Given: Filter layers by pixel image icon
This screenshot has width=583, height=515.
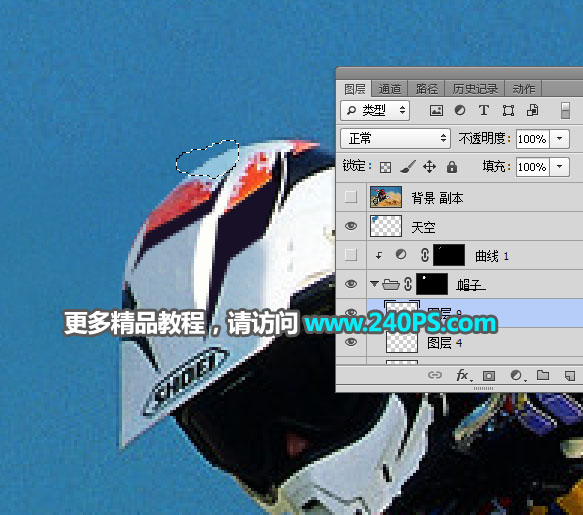Looking at the screenshot, I should pyautogui.click(x=436, y=110).
